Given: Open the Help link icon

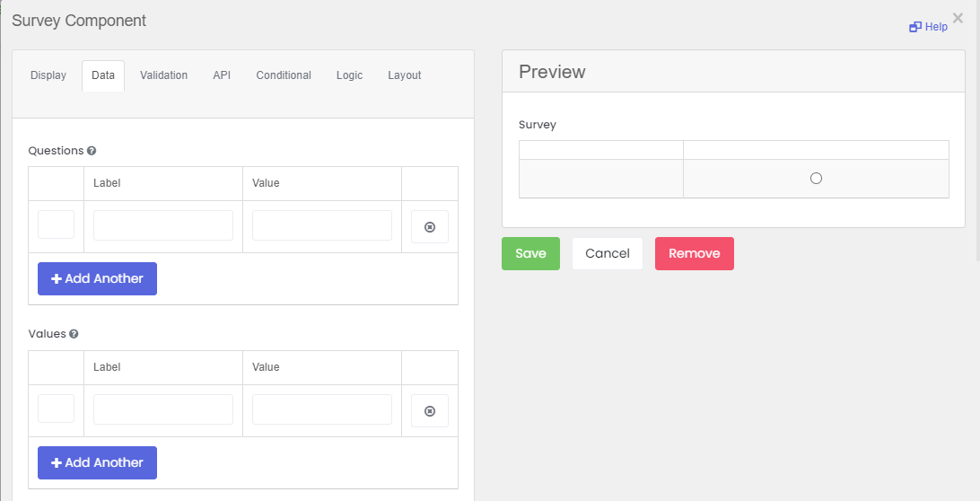Looking at the screenshot, I should (915, 27).
